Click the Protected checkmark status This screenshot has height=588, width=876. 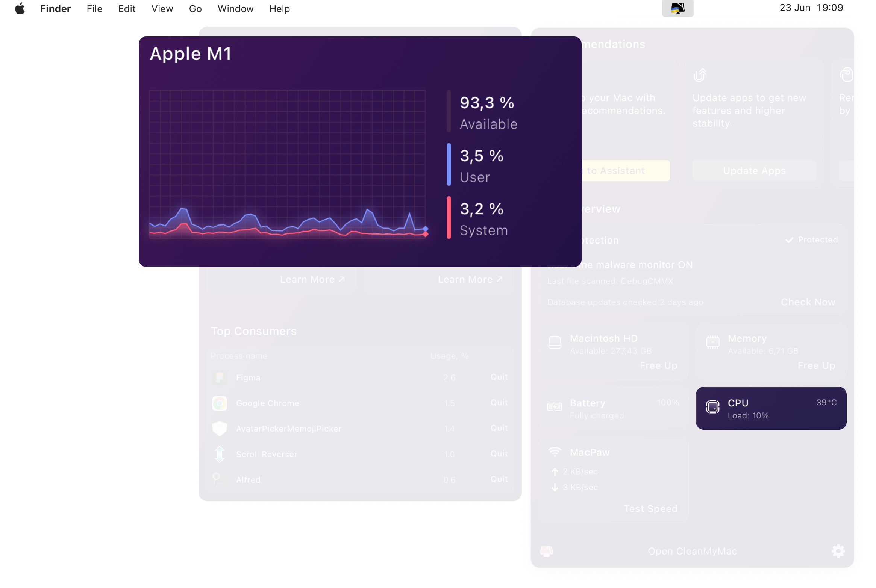click(x=812, y=240)
